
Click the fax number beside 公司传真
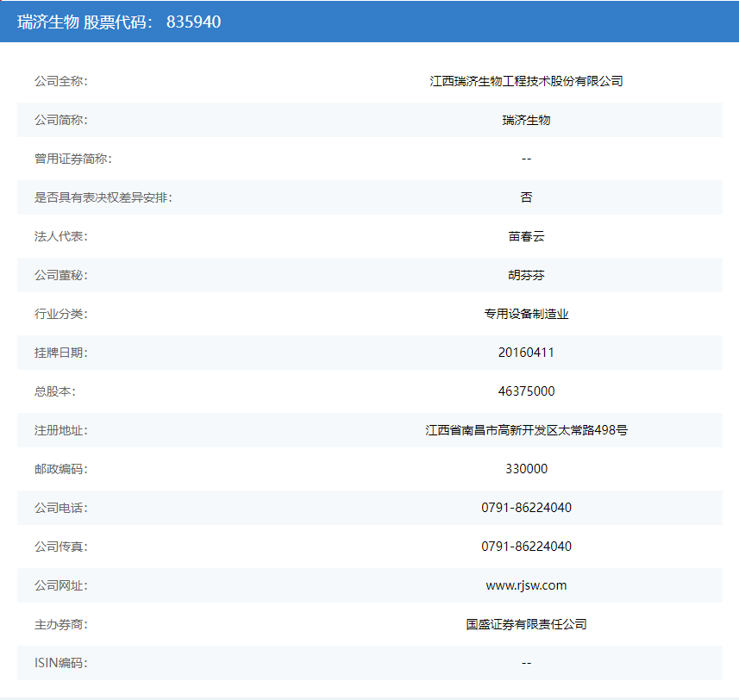click(526, 547)
